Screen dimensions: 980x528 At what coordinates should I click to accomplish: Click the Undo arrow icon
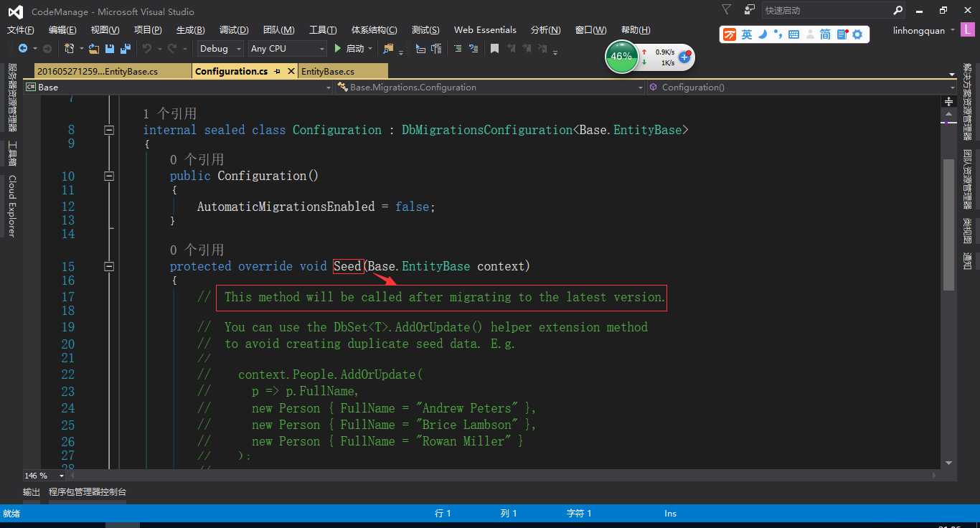146,48
